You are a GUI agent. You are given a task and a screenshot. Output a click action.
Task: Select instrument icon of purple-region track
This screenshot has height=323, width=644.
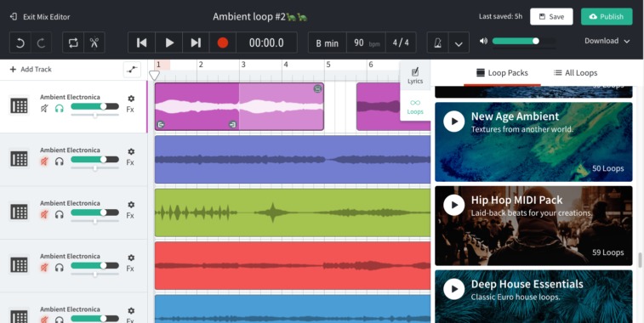click(x=19, y=106)
